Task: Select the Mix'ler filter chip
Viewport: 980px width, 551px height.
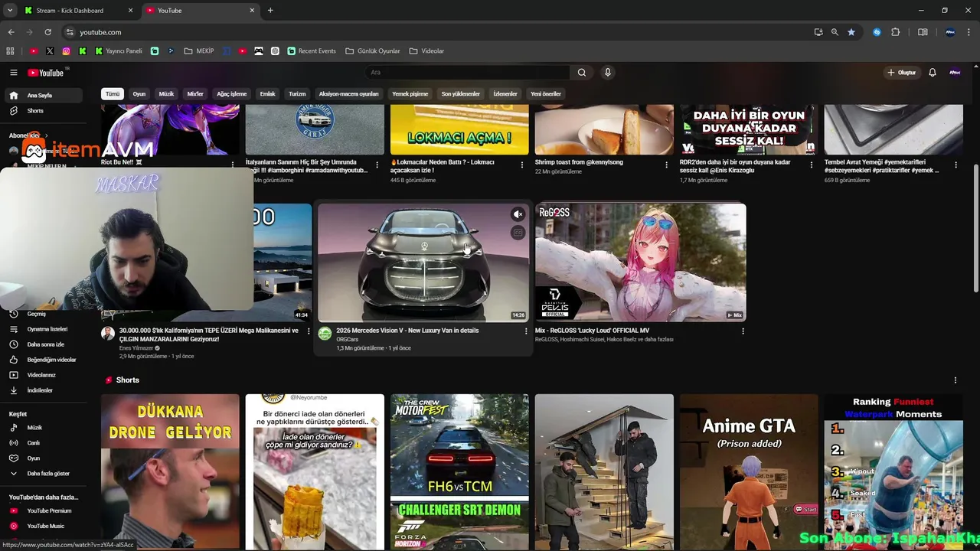Action: tap(195, 94)
